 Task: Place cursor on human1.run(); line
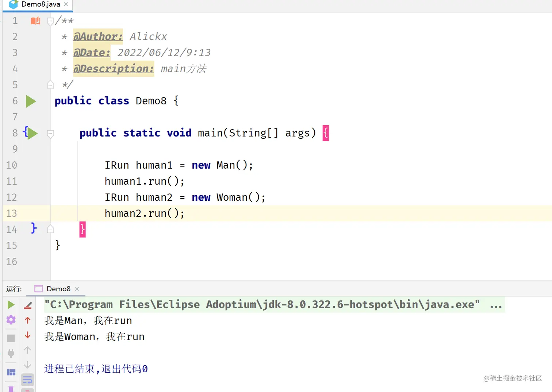(145, 181)
